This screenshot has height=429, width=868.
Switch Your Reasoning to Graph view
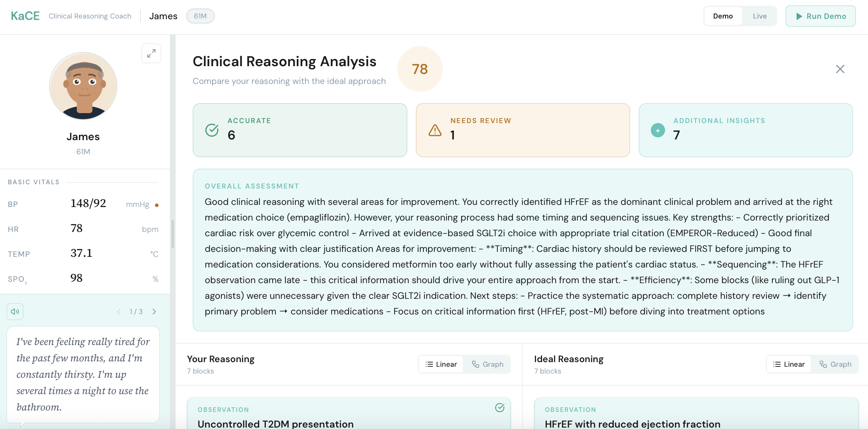(487, 364)
